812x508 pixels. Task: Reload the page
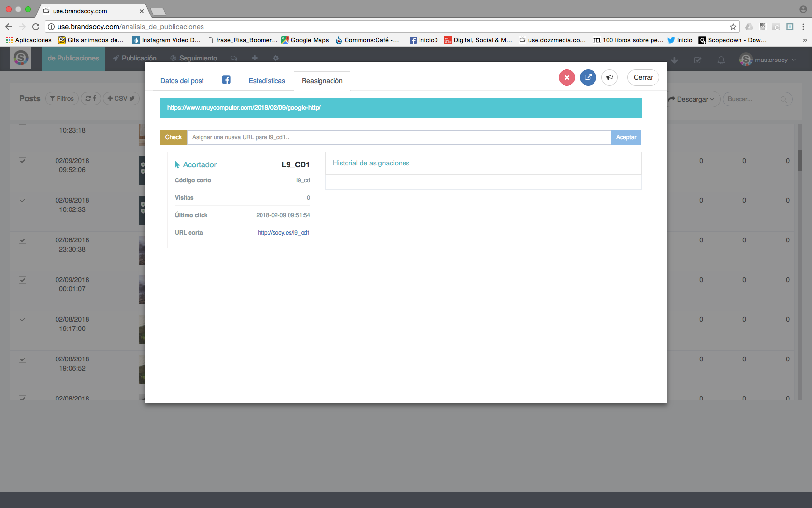tap(36, 27)
